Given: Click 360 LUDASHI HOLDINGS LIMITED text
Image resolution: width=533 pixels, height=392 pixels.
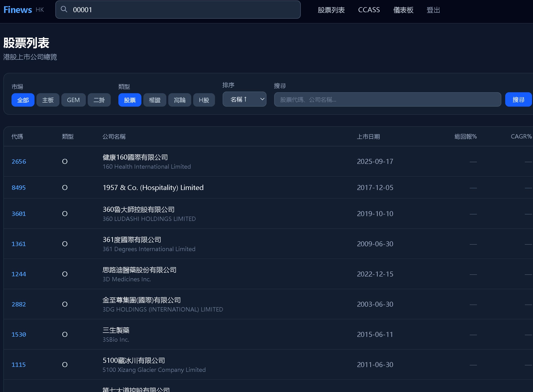Looking at the screenshot, I should coord(149,219).
